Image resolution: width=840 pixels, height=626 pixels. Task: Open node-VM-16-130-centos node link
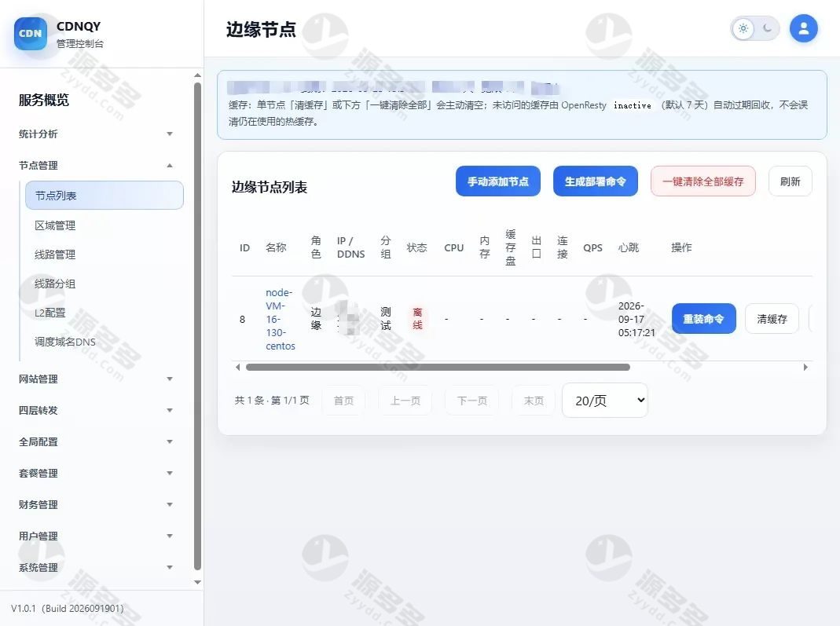[x=280, y=319]
